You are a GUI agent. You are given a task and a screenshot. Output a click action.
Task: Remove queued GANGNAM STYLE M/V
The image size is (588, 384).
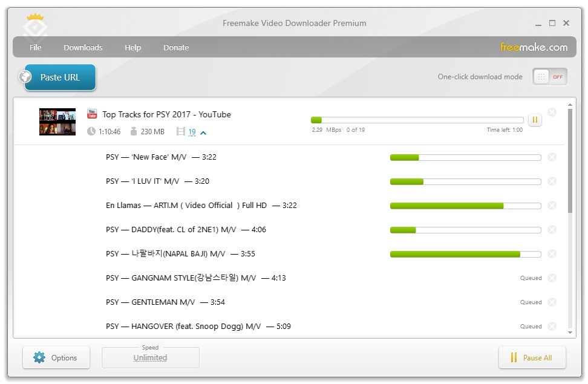[552, 278]
